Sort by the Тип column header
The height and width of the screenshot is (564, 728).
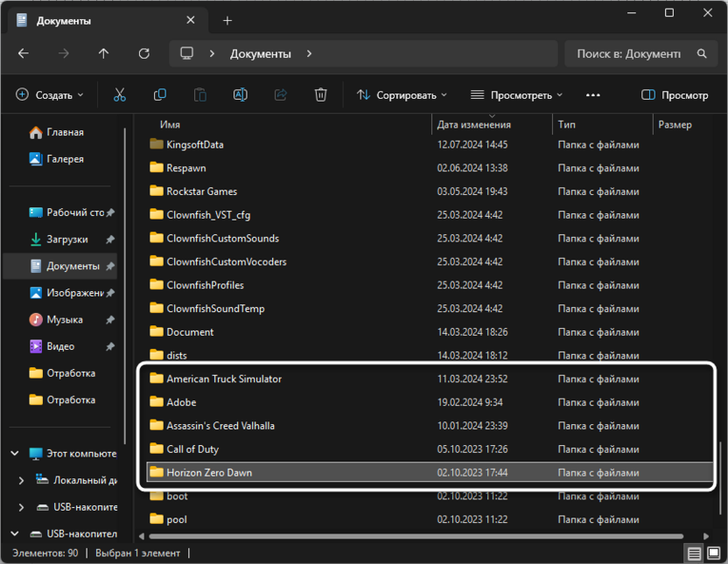click(x=566, y=125)
